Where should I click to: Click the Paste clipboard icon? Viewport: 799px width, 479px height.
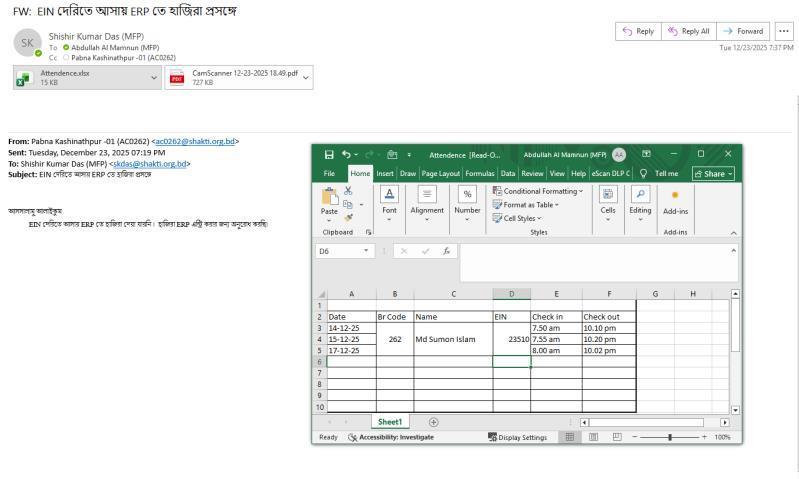click(x=329, y=197)
